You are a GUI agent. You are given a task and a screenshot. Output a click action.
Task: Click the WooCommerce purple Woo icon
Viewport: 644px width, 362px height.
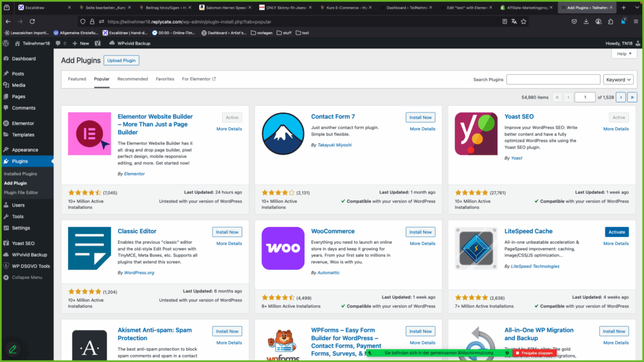point(283,248)
